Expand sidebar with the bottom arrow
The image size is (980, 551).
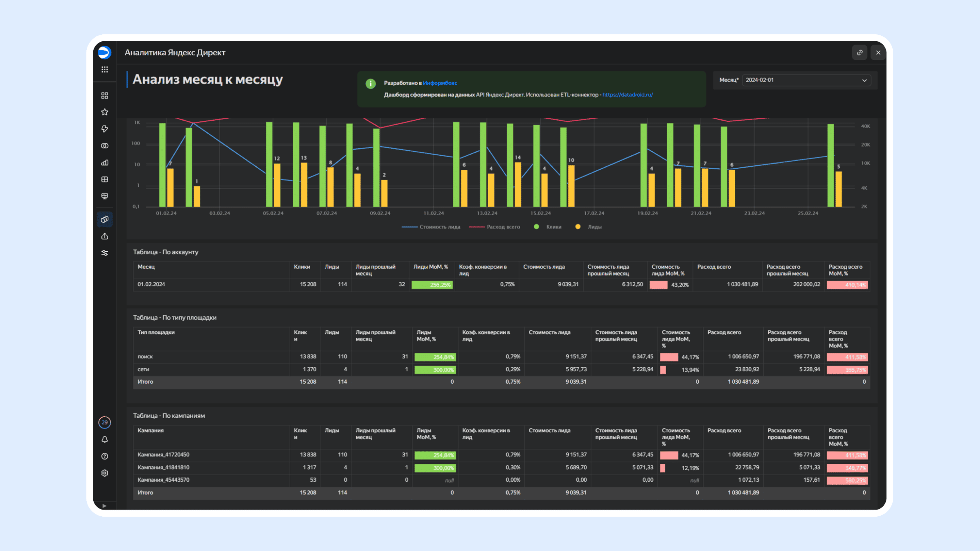[104, 506]
